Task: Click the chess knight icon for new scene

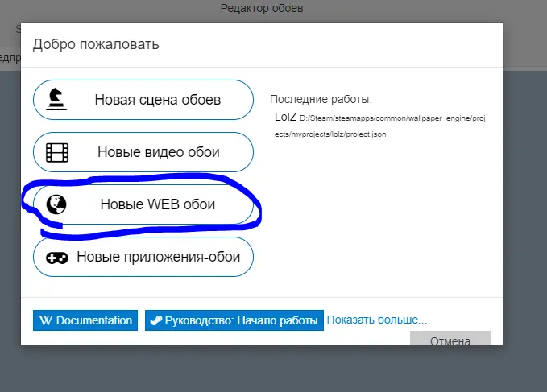Action: [56, 99]
